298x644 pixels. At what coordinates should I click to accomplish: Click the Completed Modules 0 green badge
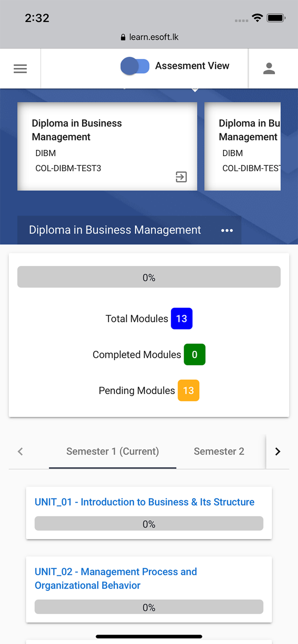[x=194, y=355]
